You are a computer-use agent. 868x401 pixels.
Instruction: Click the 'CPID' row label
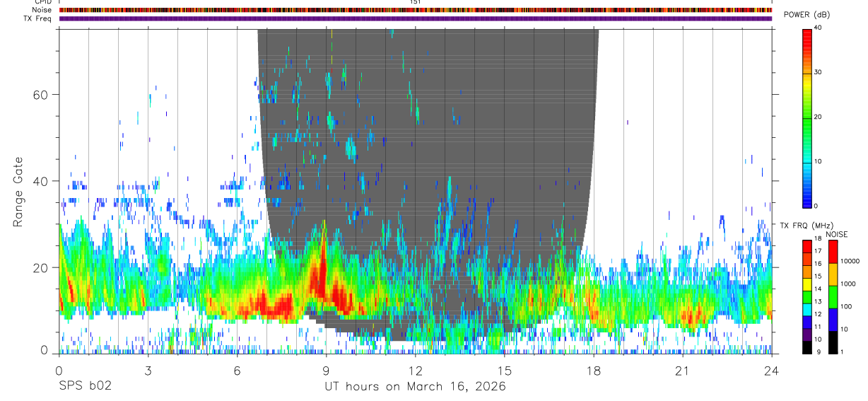(x=43, y=2)
